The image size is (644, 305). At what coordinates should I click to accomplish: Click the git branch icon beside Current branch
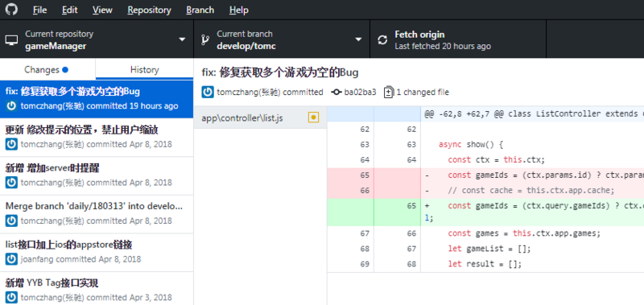tap(204, 39)
